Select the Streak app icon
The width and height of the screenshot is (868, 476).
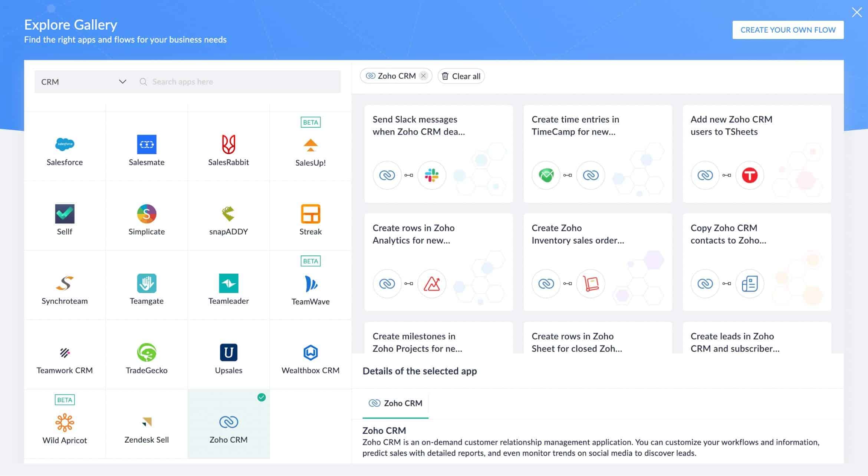pos(310,213)
